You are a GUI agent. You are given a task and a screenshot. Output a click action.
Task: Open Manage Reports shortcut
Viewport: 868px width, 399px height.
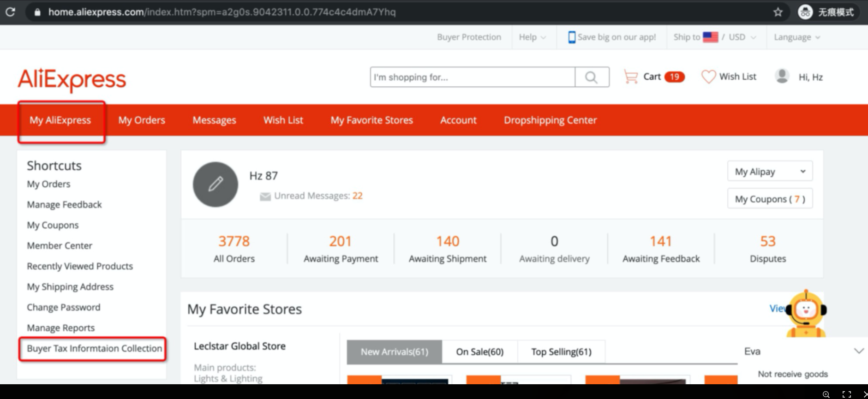61,328
